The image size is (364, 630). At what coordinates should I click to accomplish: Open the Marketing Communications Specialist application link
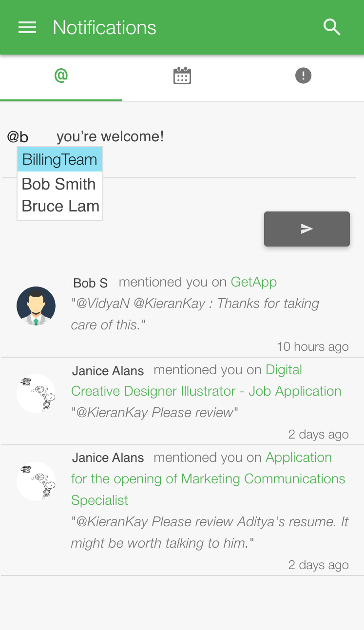tap(208, 478)
